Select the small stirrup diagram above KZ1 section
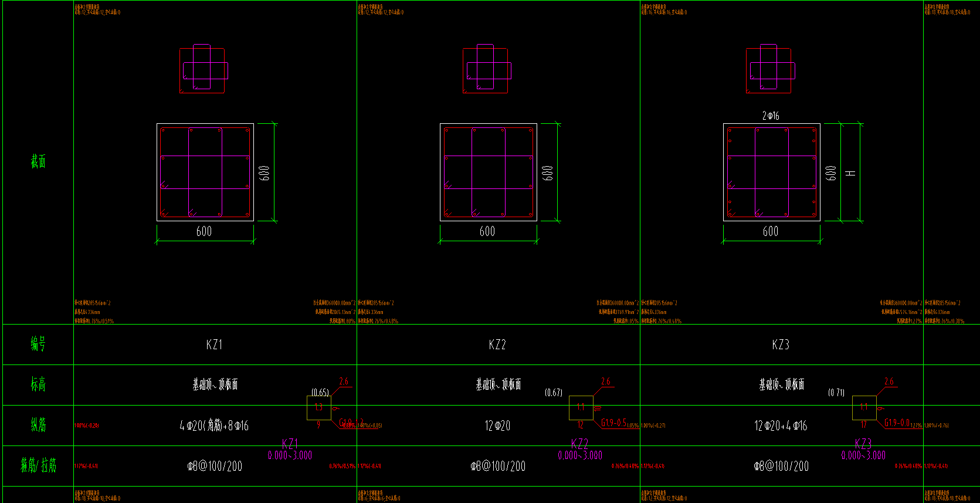980x503 pixels. point(204,69)
